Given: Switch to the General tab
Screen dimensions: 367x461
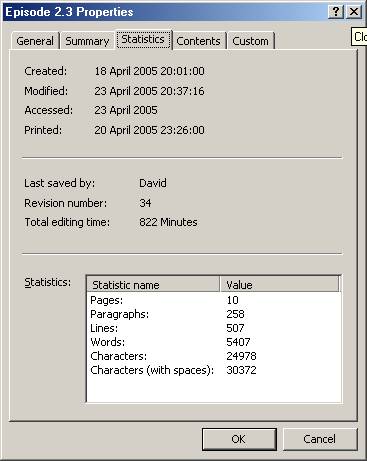Looking at the screenshot, I should (x=35, y=41).
